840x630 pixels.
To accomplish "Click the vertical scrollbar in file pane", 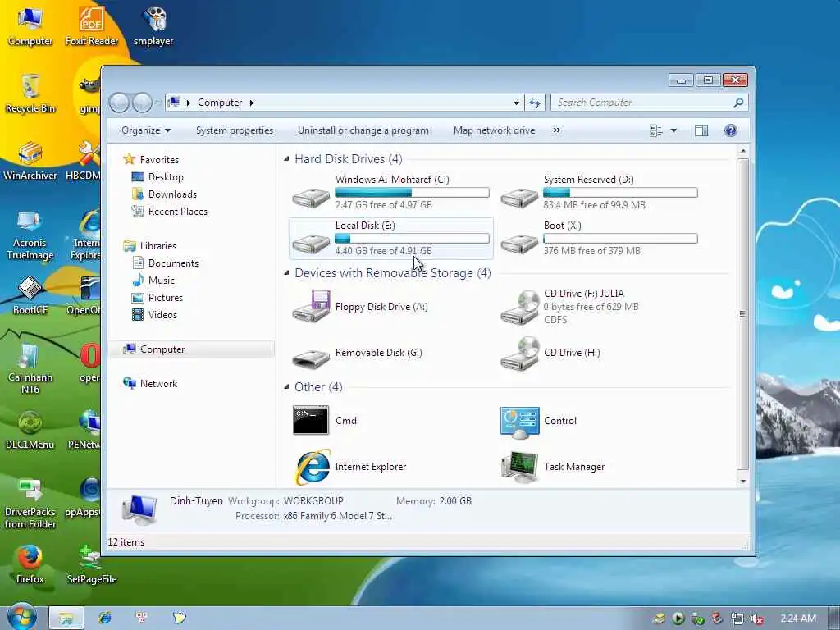I will coord(742,314).
